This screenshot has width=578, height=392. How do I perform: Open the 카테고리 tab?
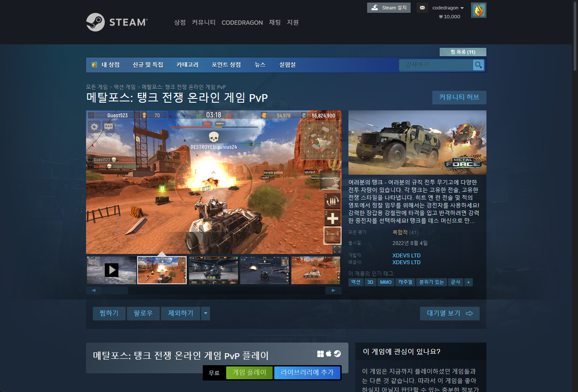point(187,65)
